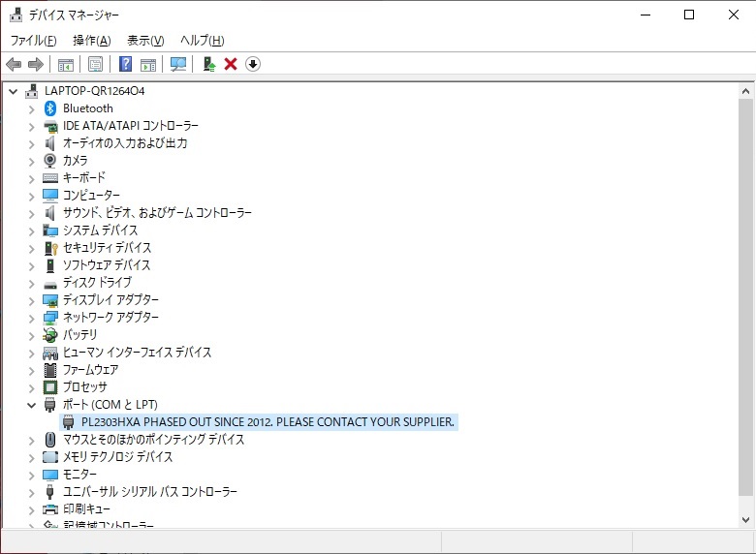The width and height of the screenshot is (756, 554).
Task: Expand the ネットワーク アダプター category
Action: coord(31,318)
